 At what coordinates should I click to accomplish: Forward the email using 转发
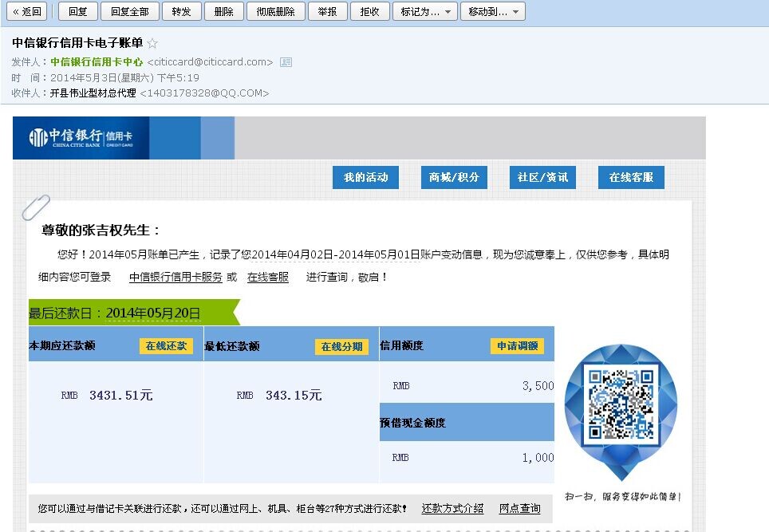click(182, 12)
